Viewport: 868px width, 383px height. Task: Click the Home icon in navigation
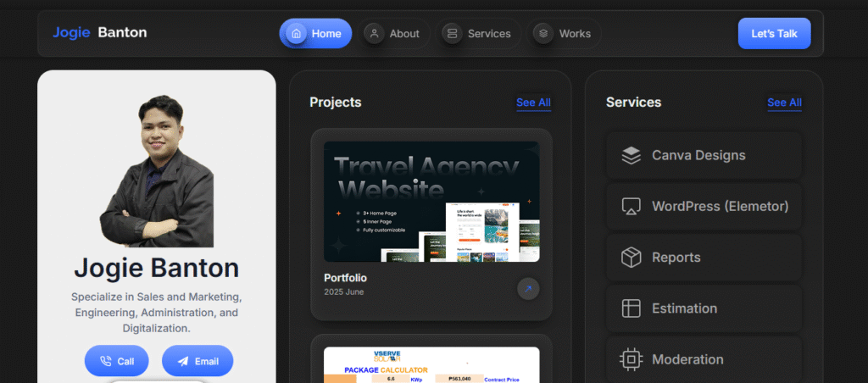click(x=296, y=34)
